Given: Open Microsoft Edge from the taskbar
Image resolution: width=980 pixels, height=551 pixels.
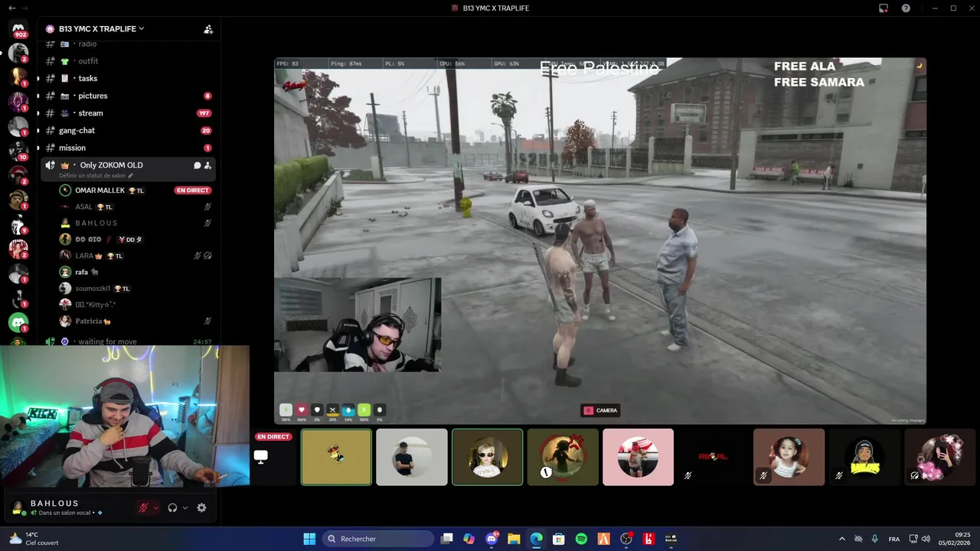Looking at the screenshot, I should coord(536,539).
